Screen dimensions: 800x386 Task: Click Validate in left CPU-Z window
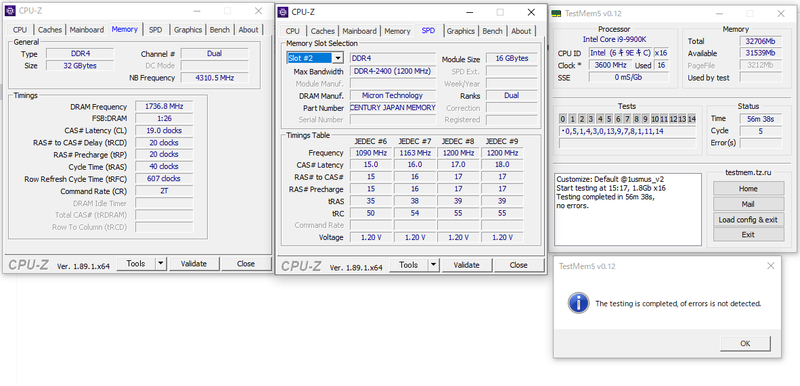(x=194, y=264)
